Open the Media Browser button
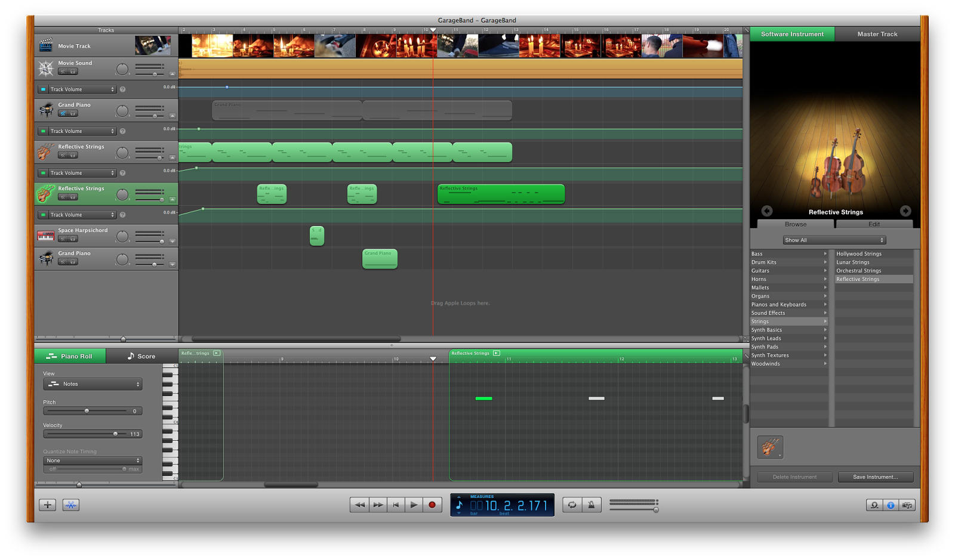 pyautogui.click(x=907, y=505)
